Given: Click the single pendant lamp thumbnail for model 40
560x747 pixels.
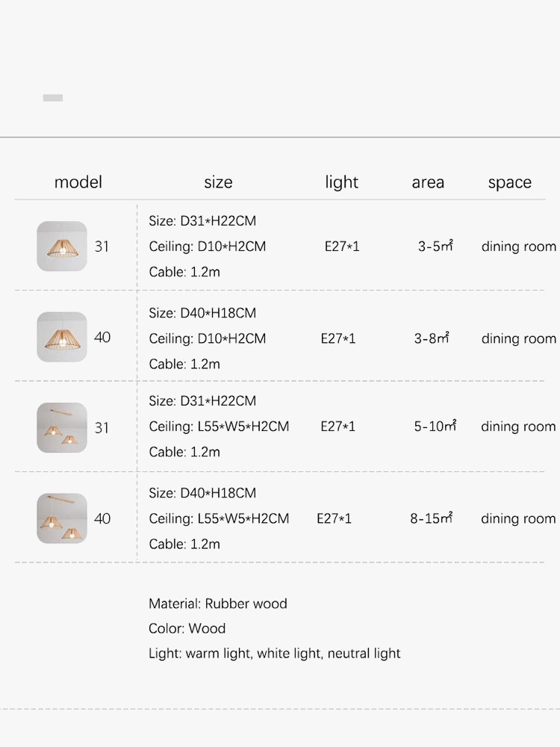Looking at the screenshot, I should click(x=62, y=337).
